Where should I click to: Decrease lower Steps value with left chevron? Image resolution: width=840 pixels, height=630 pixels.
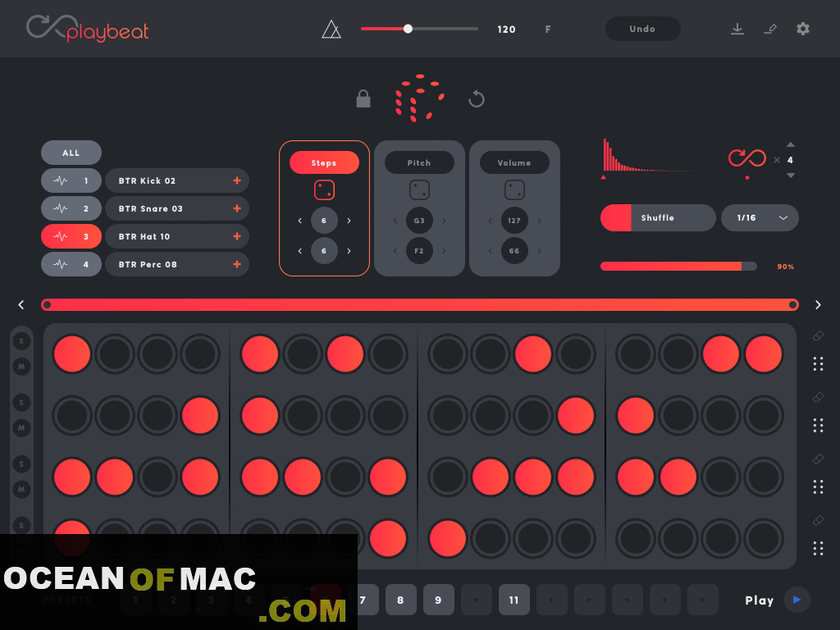pyautogui.click(x=300, y=251)
